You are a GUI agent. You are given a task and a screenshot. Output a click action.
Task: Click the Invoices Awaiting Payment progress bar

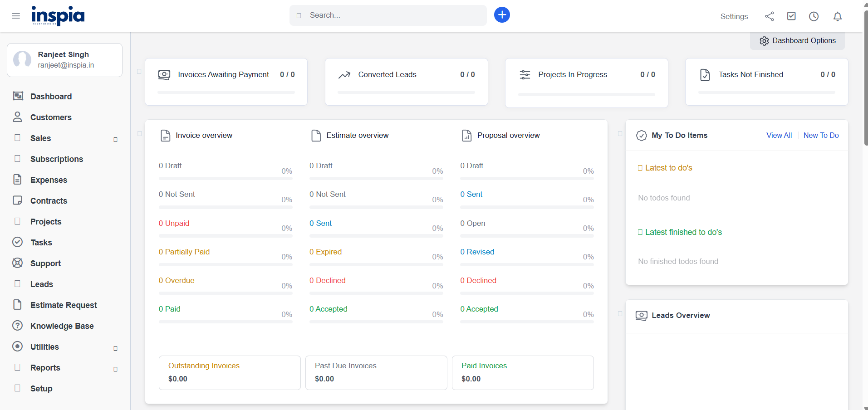pyautogui.click(x=226, y=93)
